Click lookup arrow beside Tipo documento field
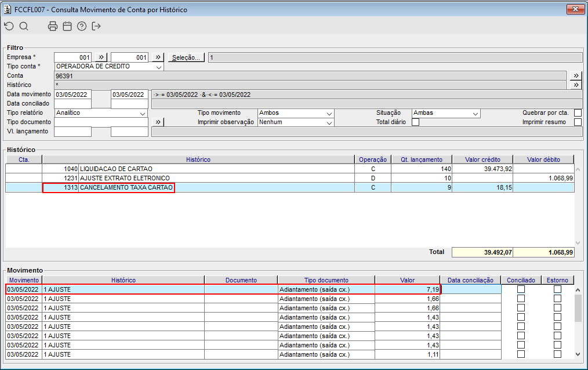 coord(158,122)
